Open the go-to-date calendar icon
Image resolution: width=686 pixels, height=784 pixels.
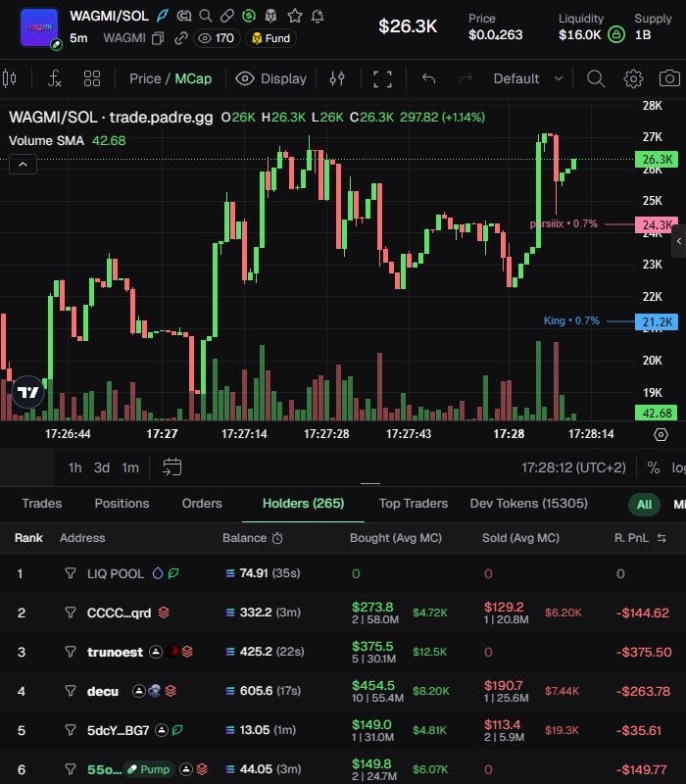pyautogui.click(x=172, y=467)
